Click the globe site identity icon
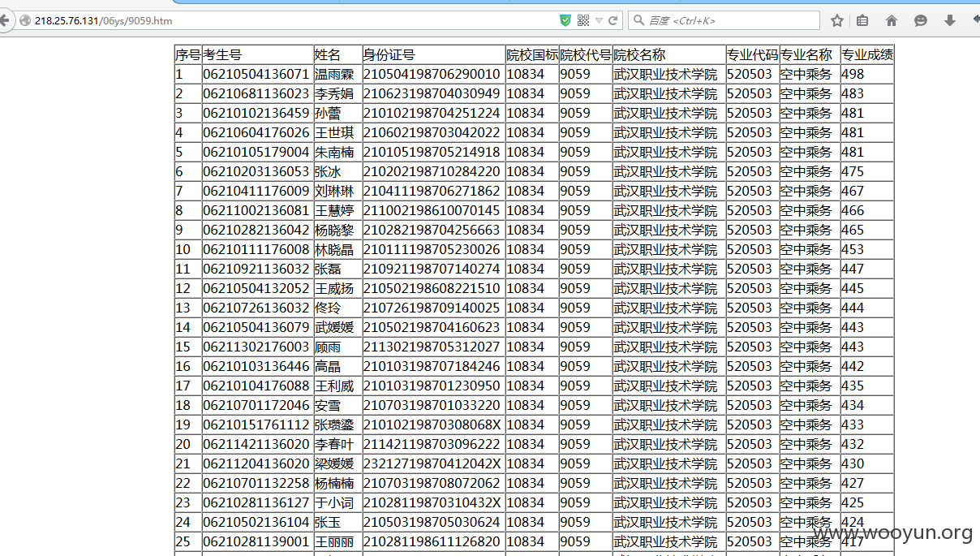 25,20
